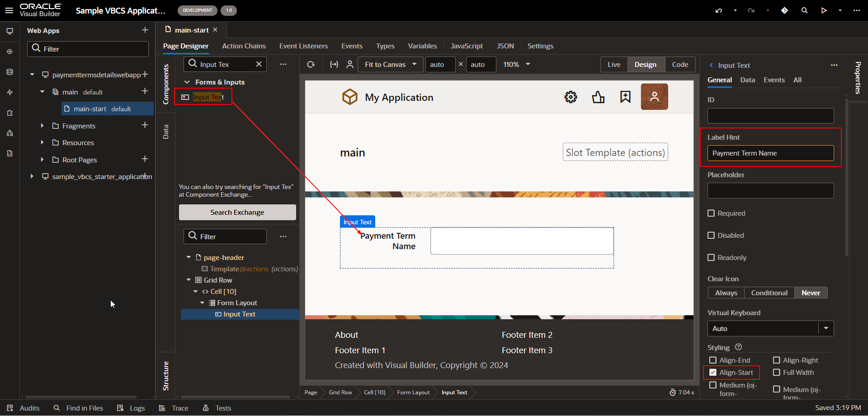Click the thumbs-up icon in app header
This screenshot has width=868, height=416.
click(x=598, y=97)
